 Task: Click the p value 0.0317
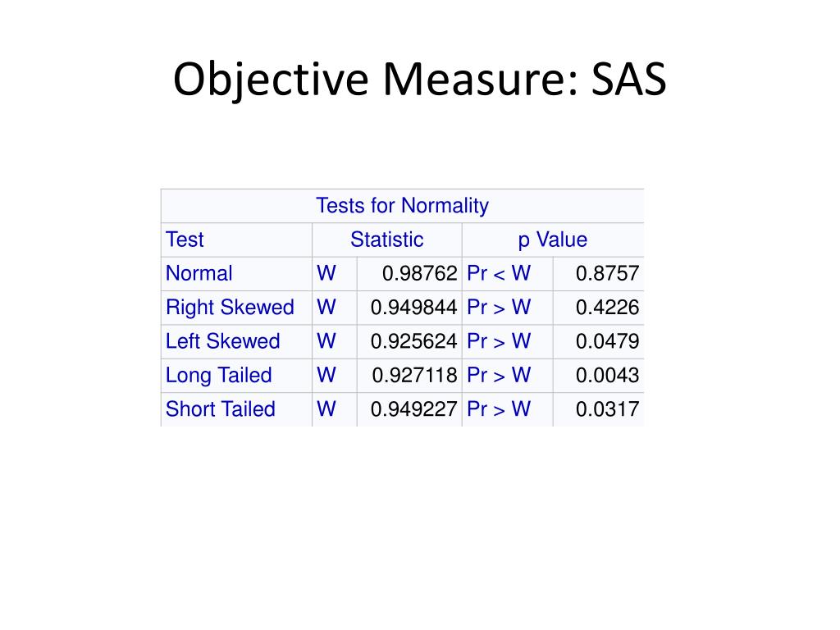pyautogui.click(x=608, y=409)
